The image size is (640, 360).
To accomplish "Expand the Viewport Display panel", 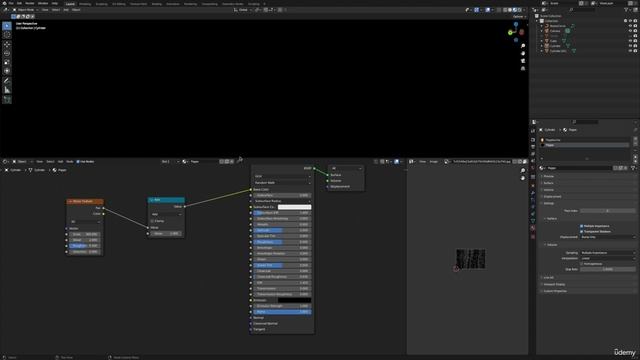I will click(x=553, y=284).
